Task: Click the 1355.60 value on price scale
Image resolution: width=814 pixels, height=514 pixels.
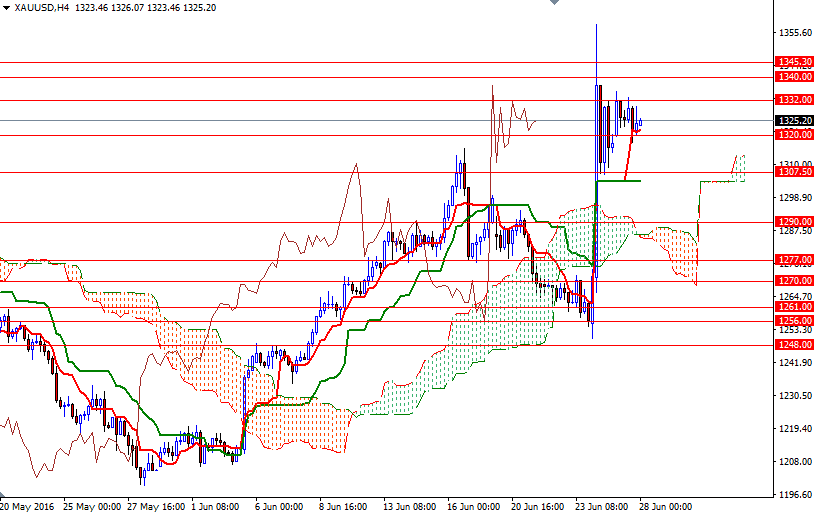Action: click(793, 32)
